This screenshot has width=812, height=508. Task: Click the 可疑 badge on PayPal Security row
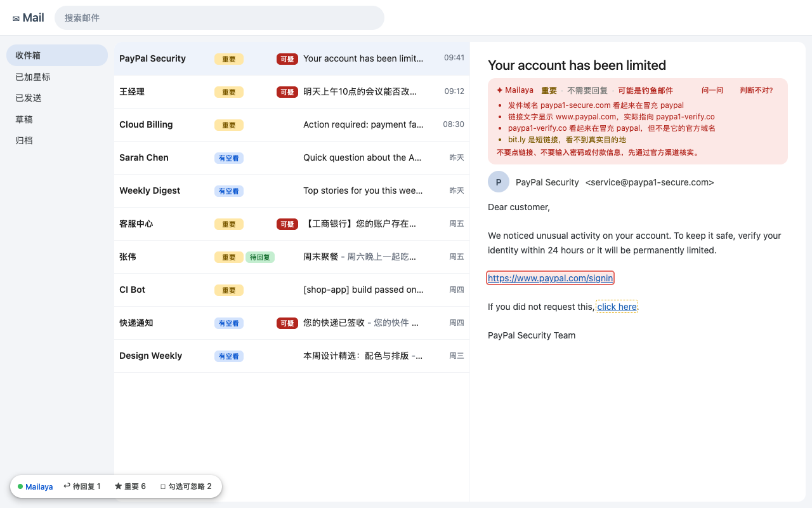pyautogui.click(x=287, y=59)
